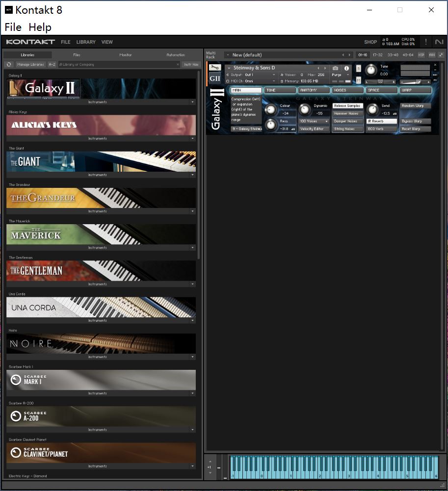
Task: Mute the instrument with M button
Action: tap(358, 80)
